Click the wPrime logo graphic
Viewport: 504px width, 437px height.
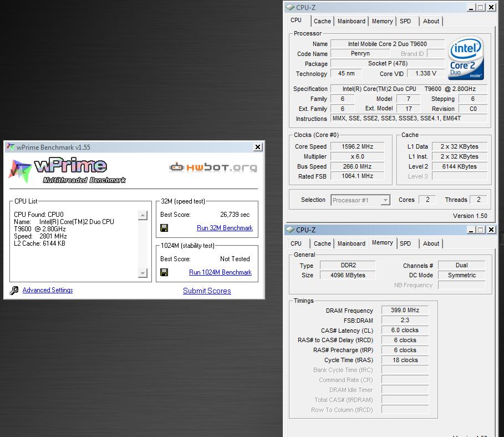(67, 171)
